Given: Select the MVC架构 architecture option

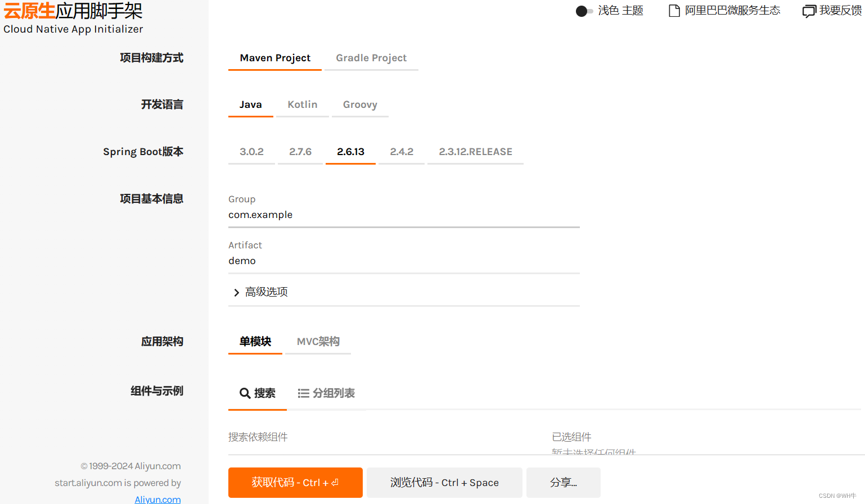Looking at the screenshot, I should click(x=318, y=342).
